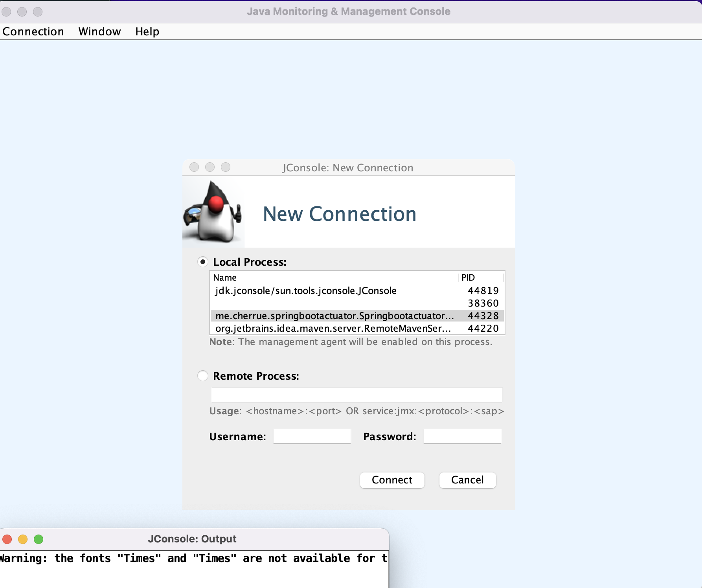Click into the Password field

coord(462,436)
